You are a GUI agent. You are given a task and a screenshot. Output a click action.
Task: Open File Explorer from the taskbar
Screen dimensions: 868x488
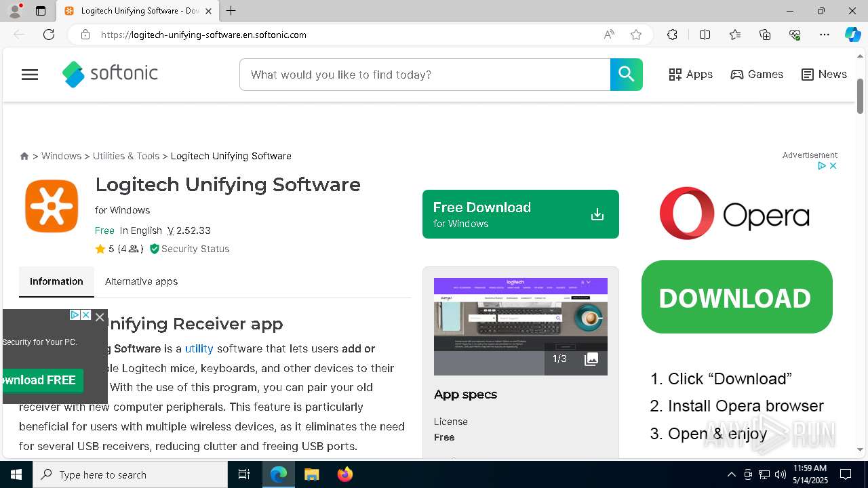[311, 474]
